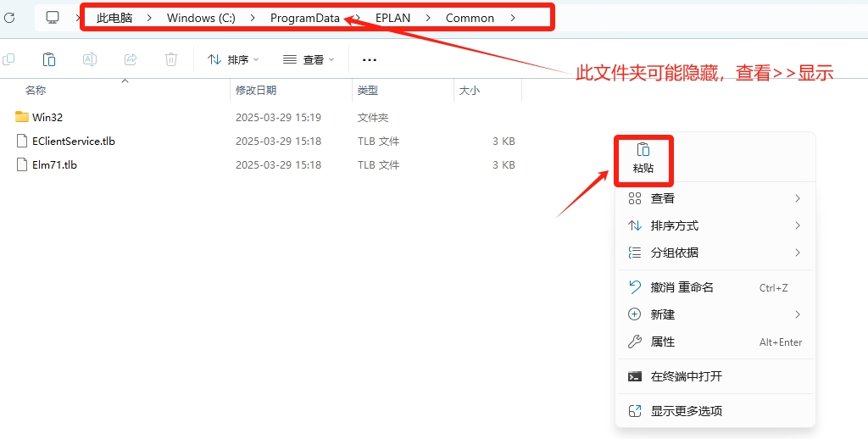
Task: Open the Win32 folder
Action: (47, 117)
